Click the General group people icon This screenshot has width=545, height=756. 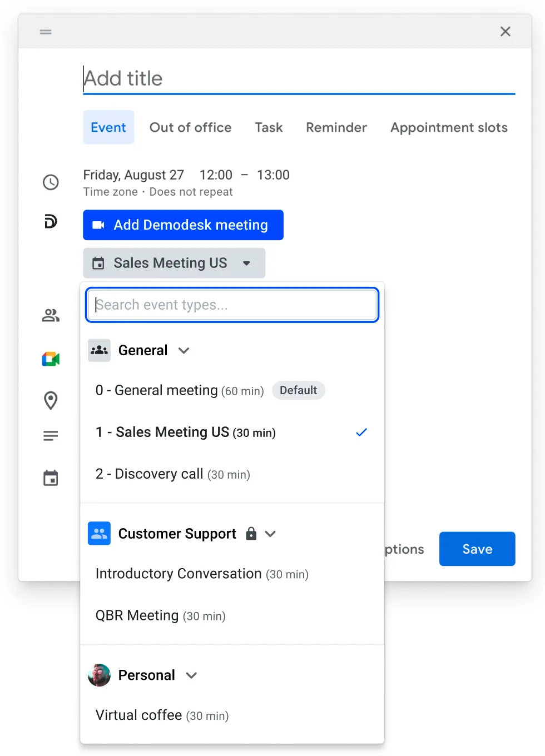99,350
